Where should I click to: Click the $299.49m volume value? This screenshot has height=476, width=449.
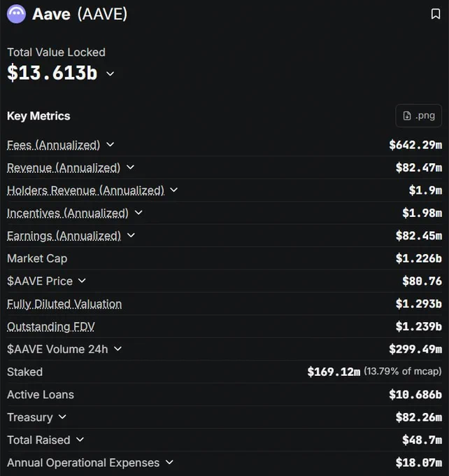click(x=415, y=349)
